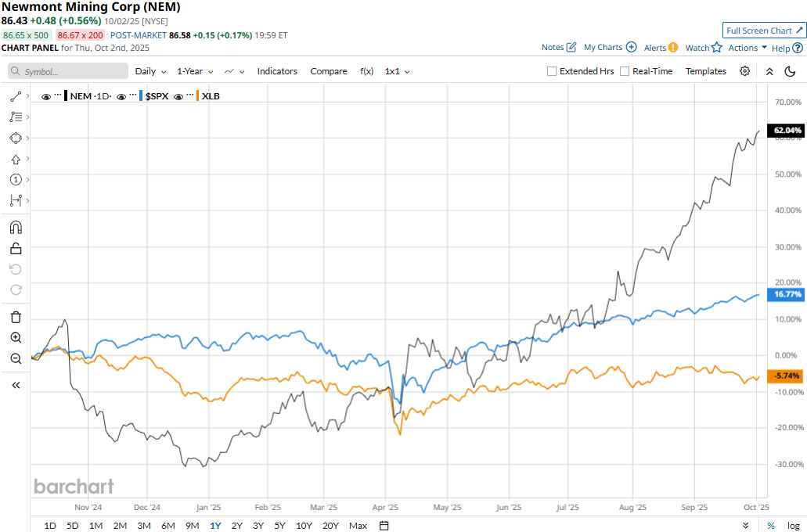Viewport: 807px width, 532px height.
Task: Zoom out of the chart
Action: (16, 359)
